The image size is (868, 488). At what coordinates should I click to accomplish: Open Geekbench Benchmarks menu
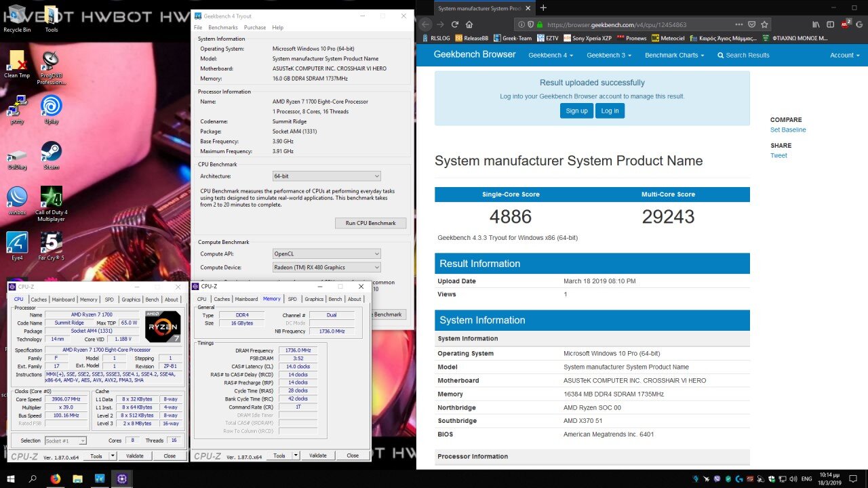(x=223, y=28)
